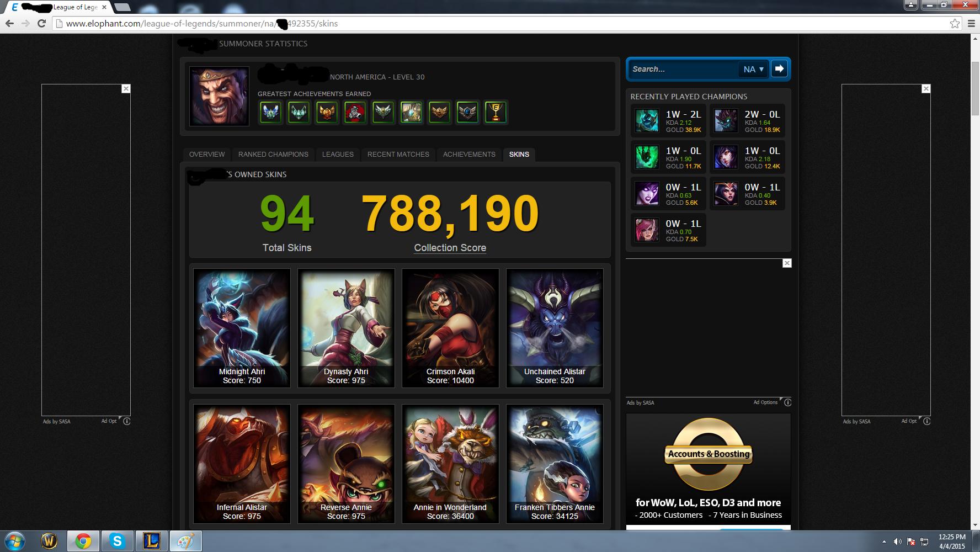Screen dimensions: 980x552
Task: Select the Skins tab
Action: pos(519,155)
